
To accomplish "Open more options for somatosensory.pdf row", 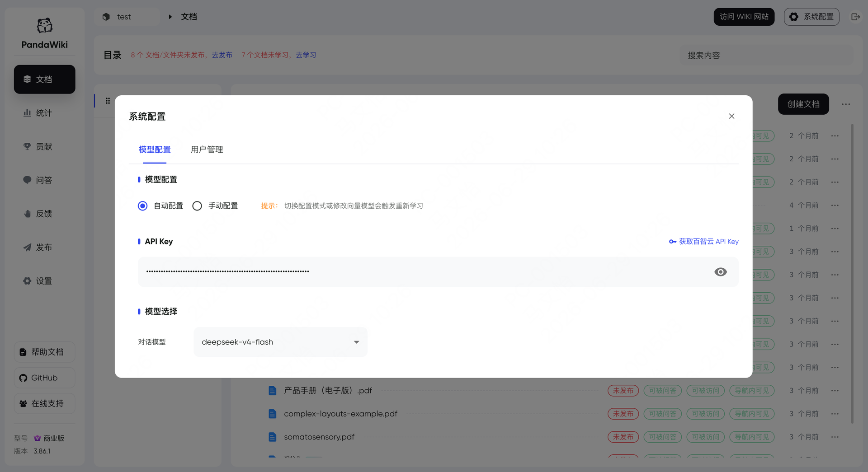I will pos(835,437).
